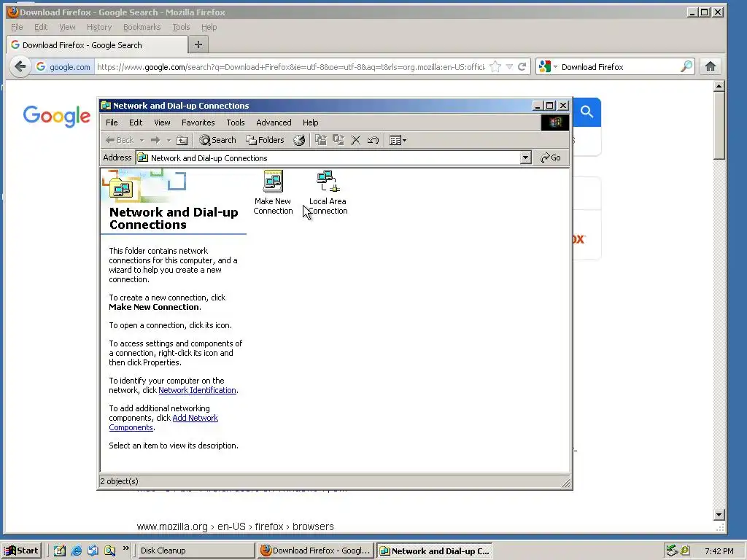Open Firefox's Tools menu
This screenshot has height=560, width=747.
(181, 27)
